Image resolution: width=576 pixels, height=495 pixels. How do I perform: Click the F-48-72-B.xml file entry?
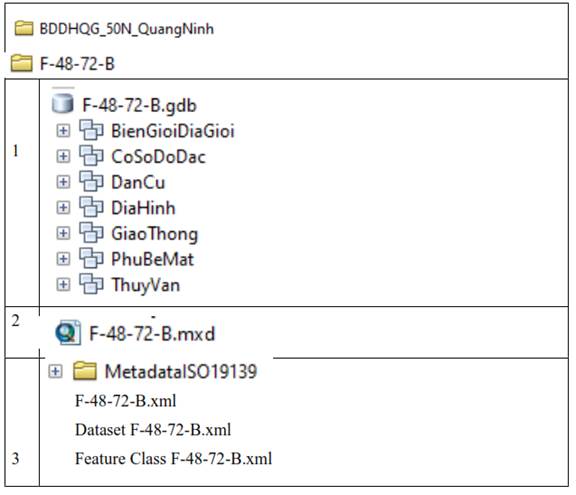(x=126, y=401)
